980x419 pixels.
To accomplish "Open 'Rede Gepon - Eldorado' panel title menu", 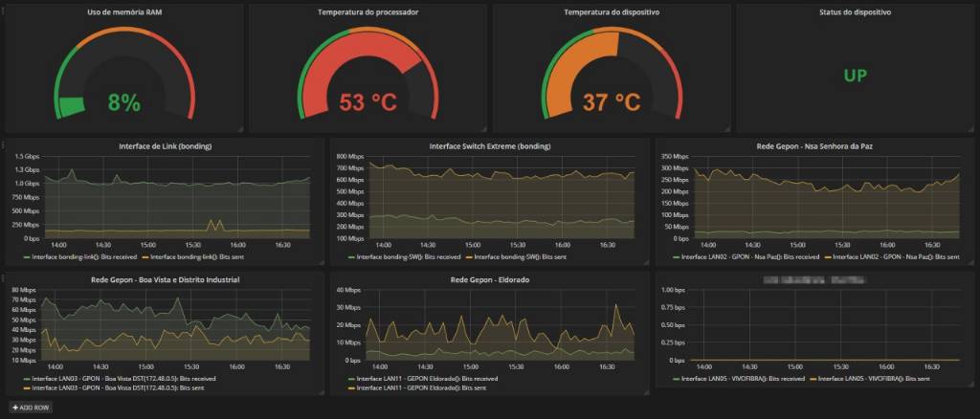I will pyautogui.click(x=490, y=279).
